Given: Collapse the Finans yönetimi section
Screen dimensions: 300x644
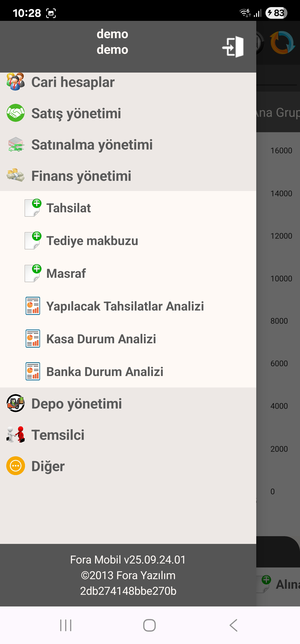Looking at the screenshot, I should click(81, 176).
